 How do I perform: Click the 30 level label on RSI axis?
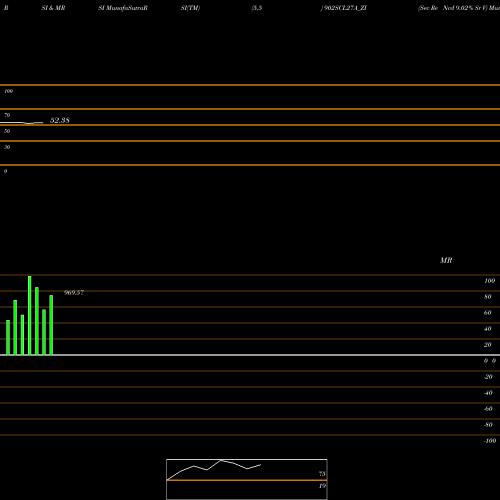7,147
